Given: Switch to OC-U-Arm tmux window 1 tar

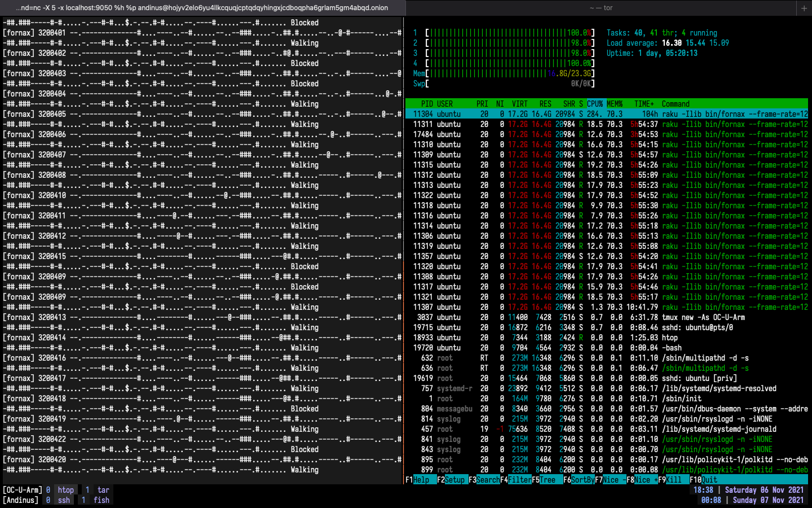Looking at the screenshot, I should [96, 490].
